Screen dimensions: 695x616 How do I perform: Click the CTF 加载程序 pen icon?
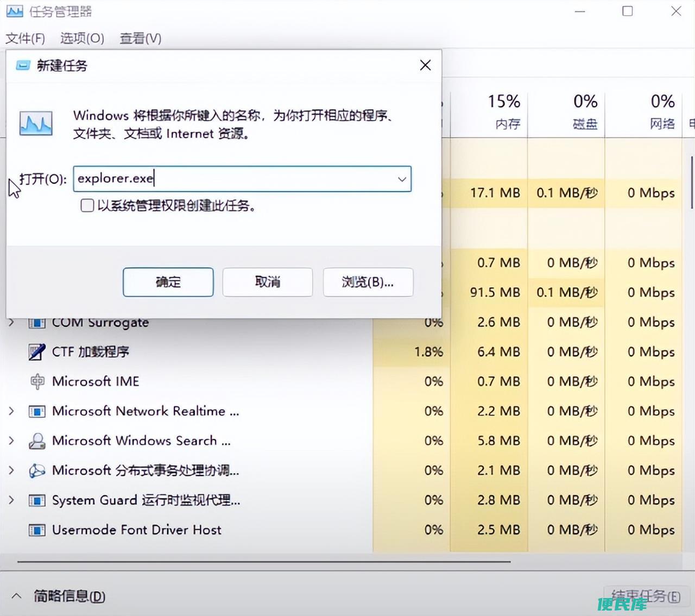(36, 352)
